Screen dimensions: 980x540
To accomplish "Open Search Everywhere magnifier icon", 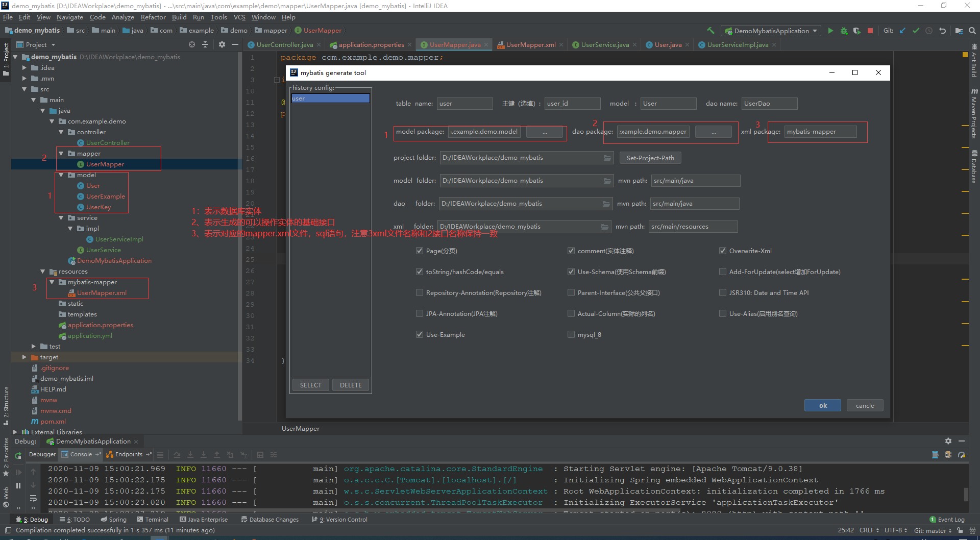I will 972,31.
